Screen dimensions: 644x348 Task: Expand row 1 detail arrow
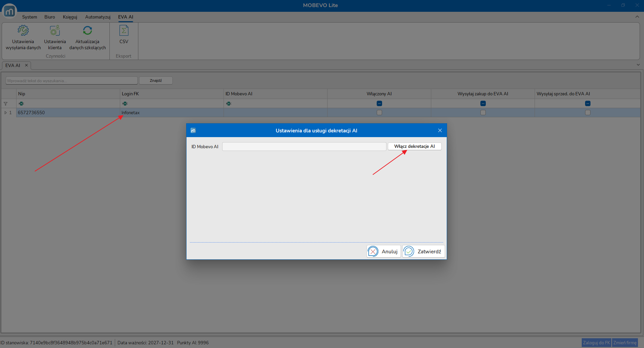5,113
